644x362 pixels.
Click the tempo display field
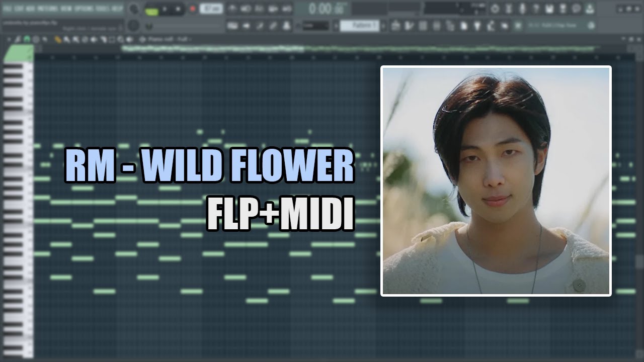click(211, 9)
